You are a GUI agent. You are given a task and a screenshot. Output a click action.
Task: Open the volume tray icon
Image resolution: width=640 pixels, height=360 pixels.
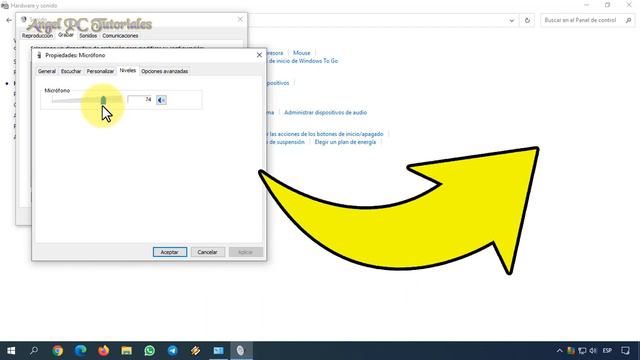point(593,351)
